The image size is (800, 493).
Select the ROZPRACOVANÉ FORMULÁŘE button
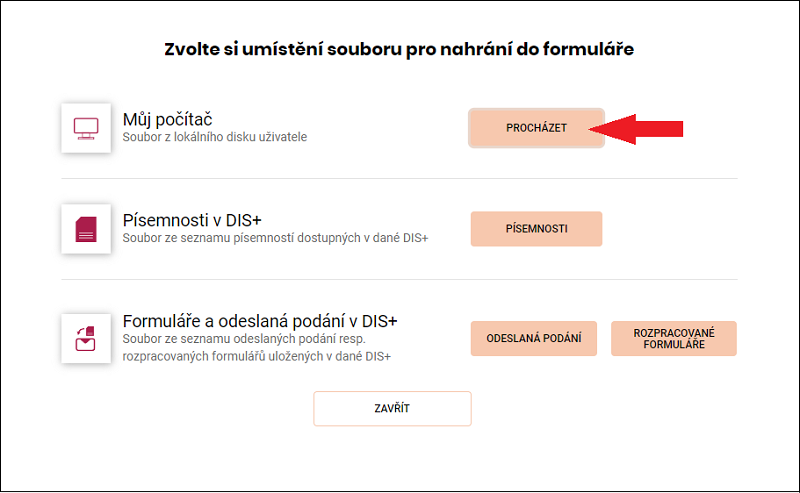tap(673, 338)
